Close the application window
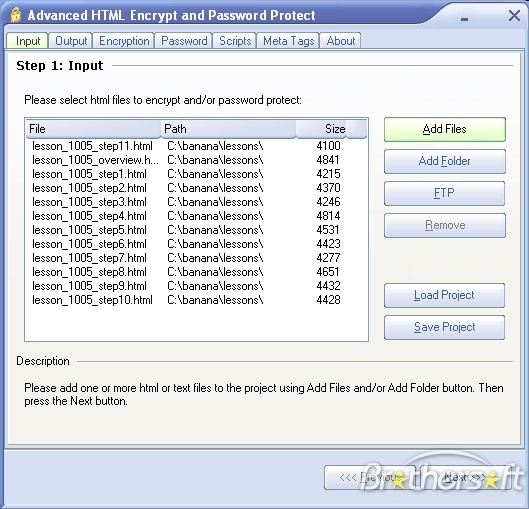This screenshot has width=529, height=509. [x=514, y=16]
